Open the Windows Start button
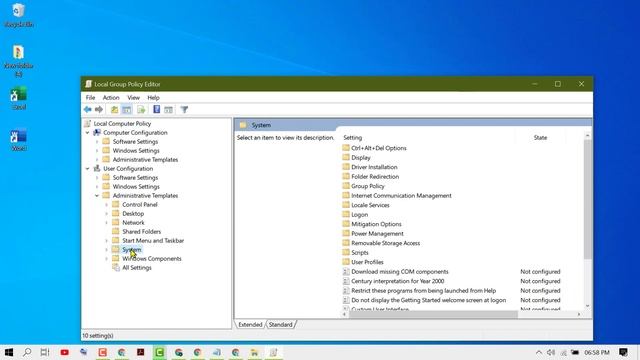The height and width of the screenshot is (360, 640). 9,352
